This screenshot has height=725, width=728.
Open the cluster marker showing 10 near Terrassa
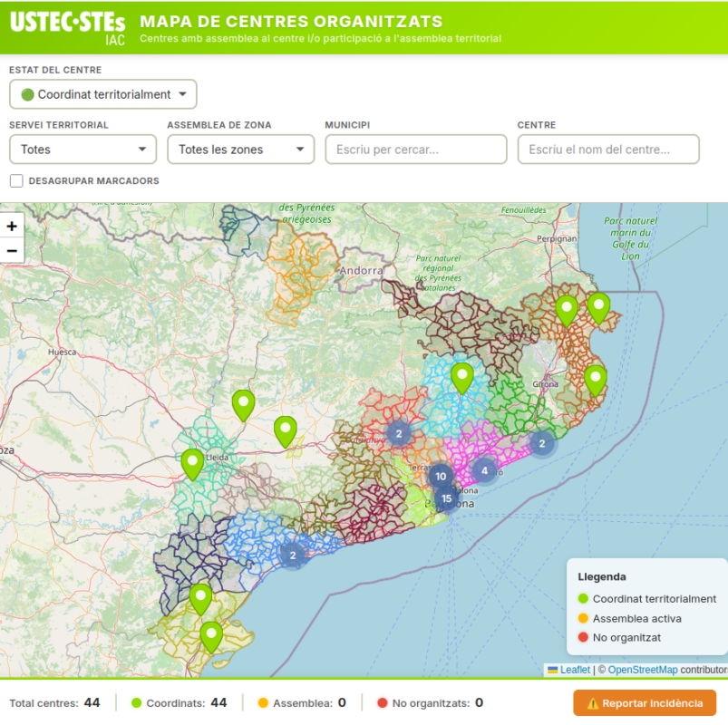click(442, 475)
